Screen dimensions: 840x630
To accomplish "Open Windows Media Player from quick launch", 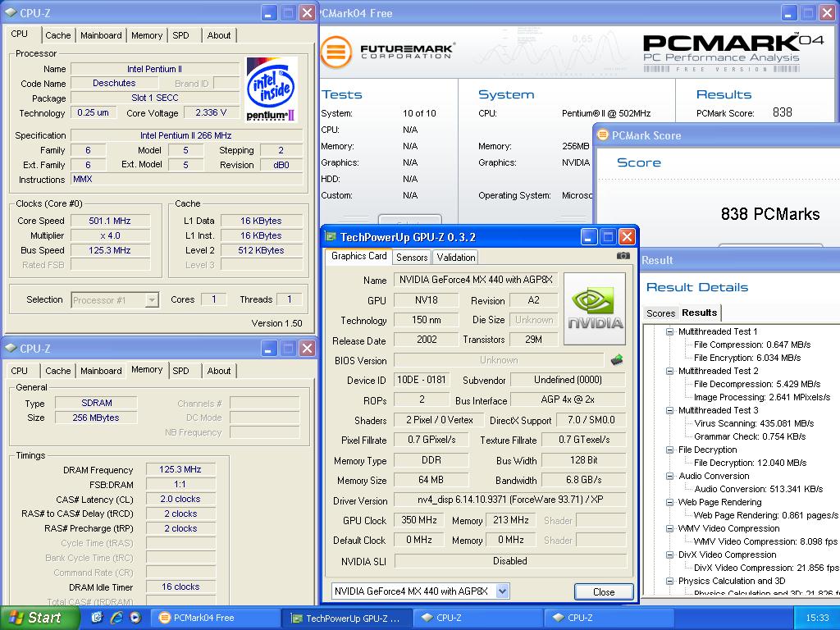I will 135,618.
